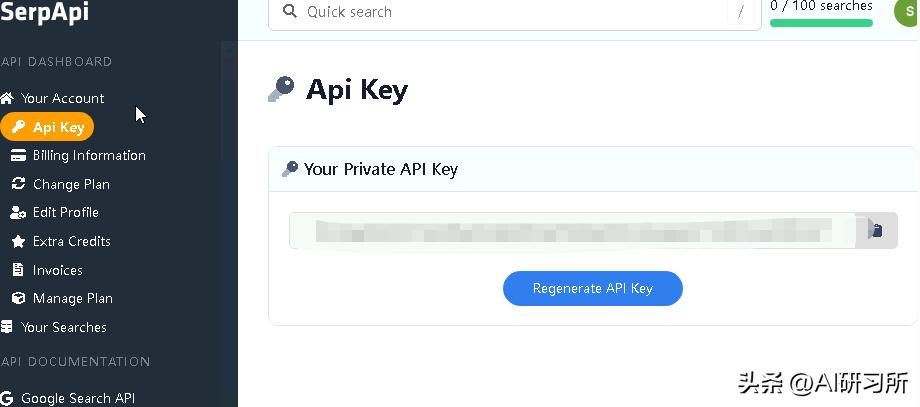
Task: Open the Google Search API documentation link
Action: pyautogui.click(x=78, y=398)
